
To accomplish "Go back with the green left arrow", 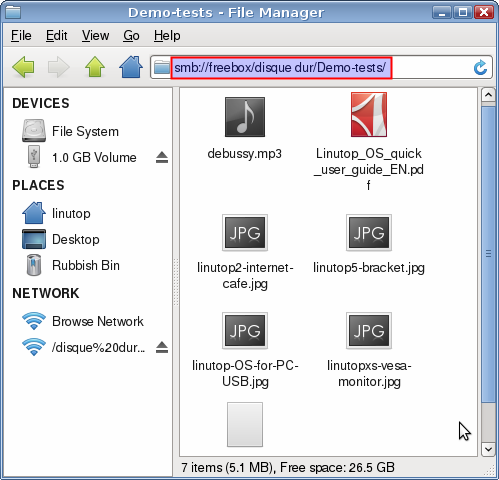I will click(x=23, y=67).
